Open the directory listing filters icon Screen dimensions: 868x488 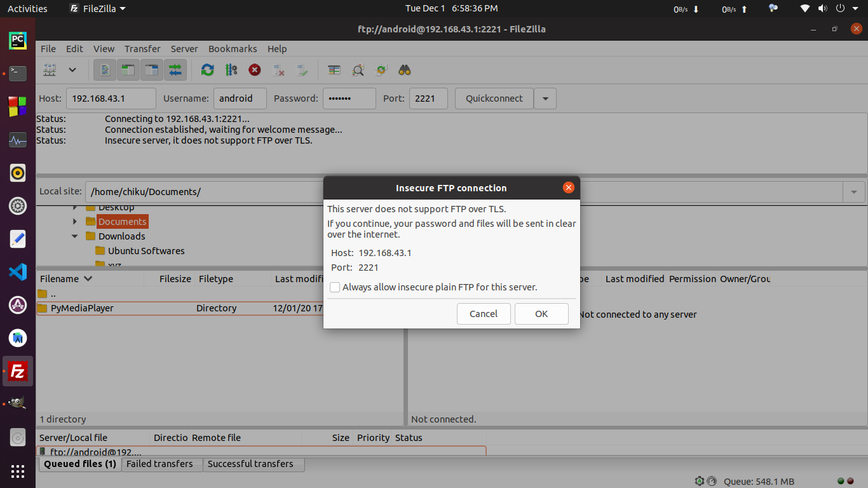point(334,70)
